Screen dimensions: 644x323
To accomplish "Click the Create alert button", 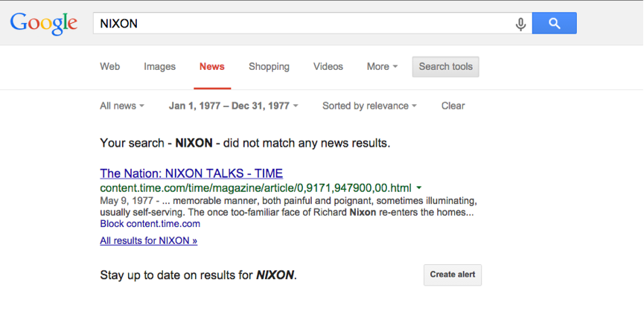I will (453, 275).
